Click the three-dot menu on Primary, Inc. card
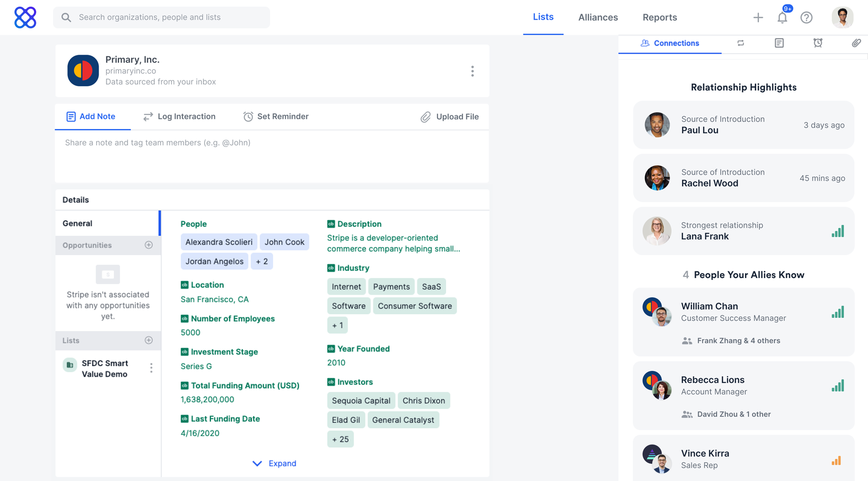The image size is (868, 481). pyautogui.click(x=472, y=71)
